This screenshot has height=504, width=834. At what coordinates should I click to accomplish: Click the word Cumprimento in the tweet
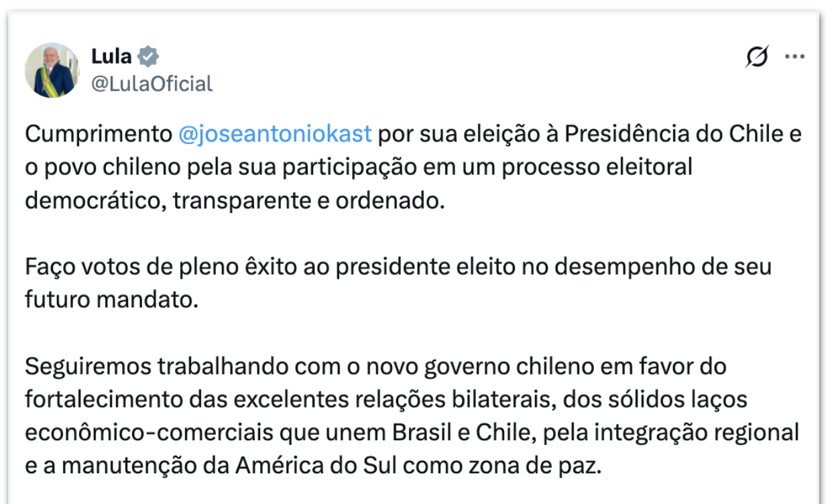click(x=99, y=134)
